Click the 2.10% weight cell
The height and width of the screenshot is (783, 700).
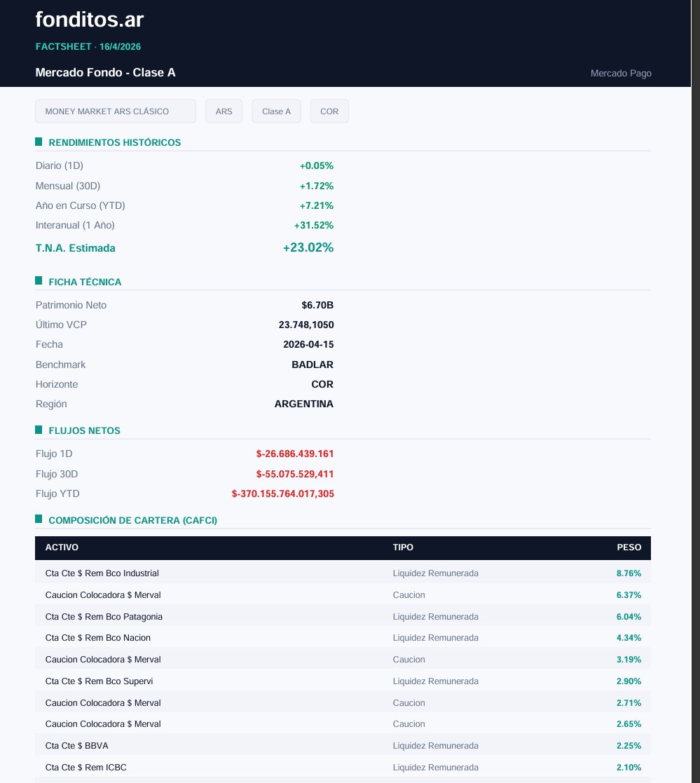click(x=629, y=768)
